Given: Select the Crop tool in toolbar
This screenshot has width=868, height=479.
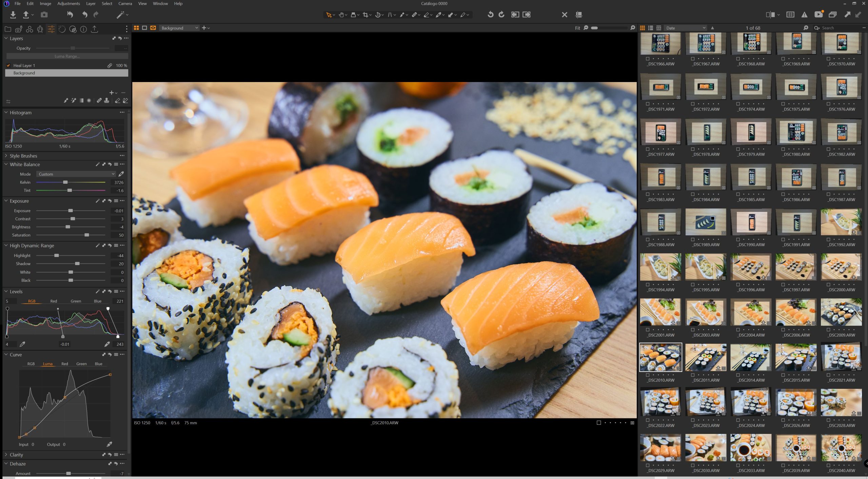Looking at the screenshot, I should (x=365, y=15).
